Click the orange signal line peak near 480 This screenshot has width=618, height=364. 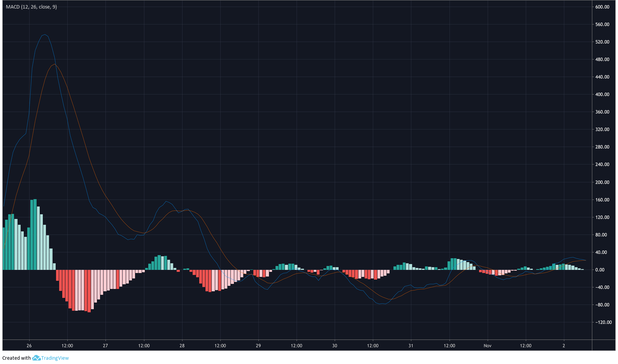point(55,64)
